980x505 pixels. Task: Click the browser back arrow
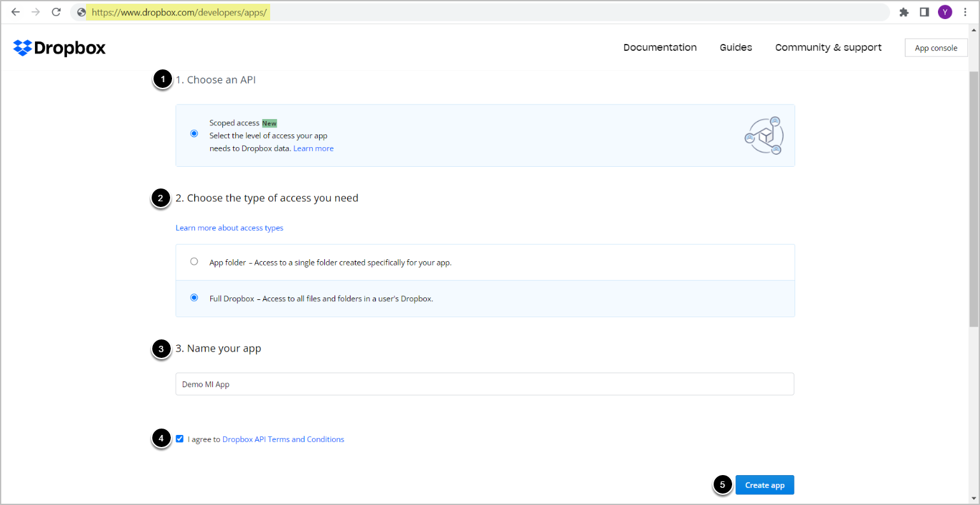tap(16, 12)
